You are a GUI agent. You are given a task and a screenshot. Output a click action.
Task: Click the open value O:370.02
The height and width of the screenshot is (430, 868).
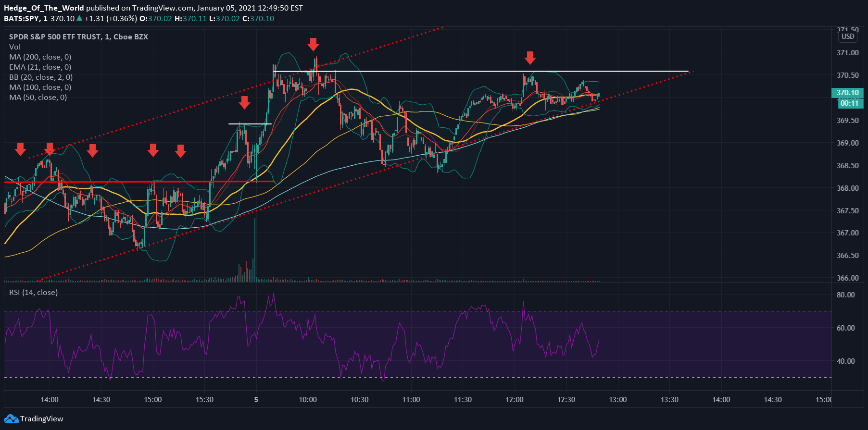point(155,18)
